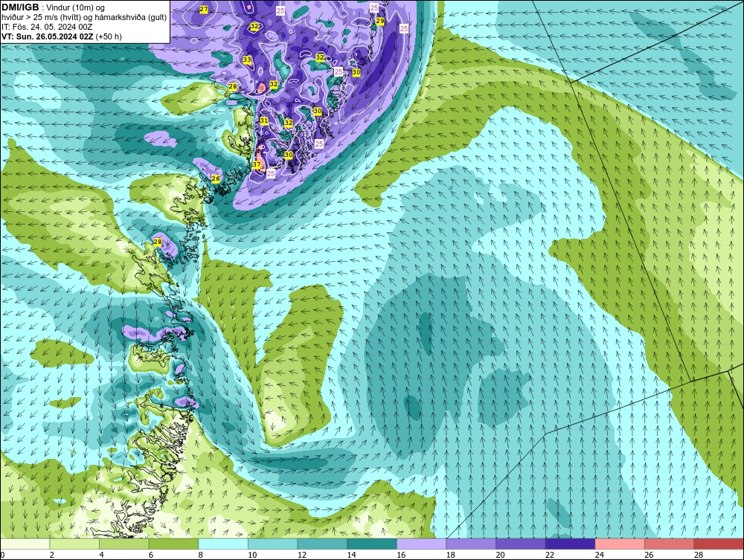Click the yellow '26' gust label
The height and width of the screenshot is (560, 744).
coord(216,178)
